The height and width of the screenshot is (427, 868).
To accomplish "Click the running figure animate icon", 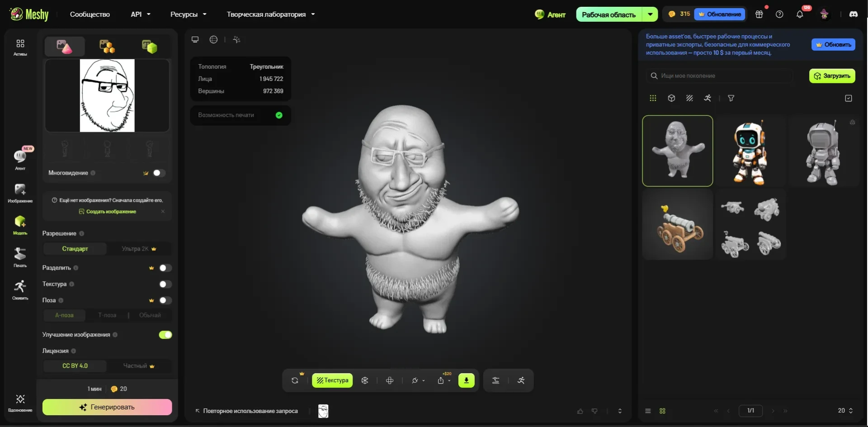I will [x=521, y=380].
